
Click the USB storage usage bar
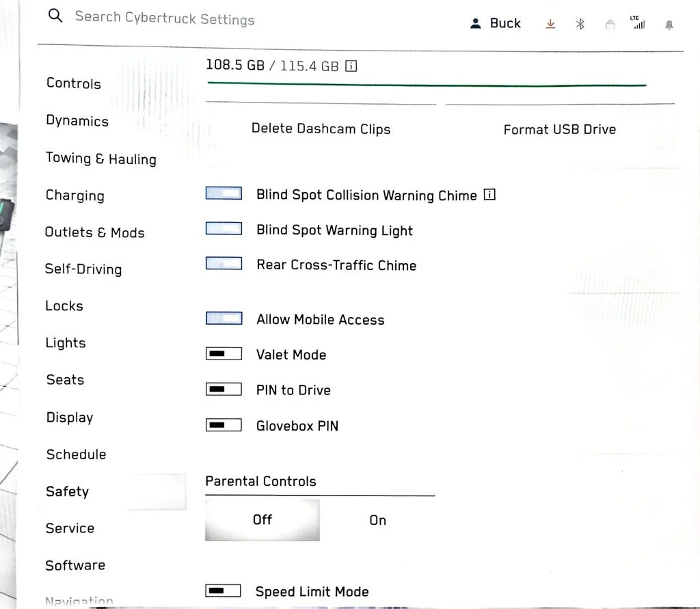pos(427,84)
